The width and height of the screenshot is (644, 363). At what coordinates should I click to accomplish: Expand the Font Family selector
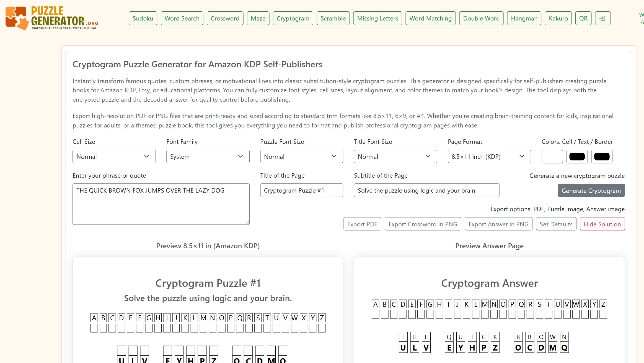[x=208, y=156]
